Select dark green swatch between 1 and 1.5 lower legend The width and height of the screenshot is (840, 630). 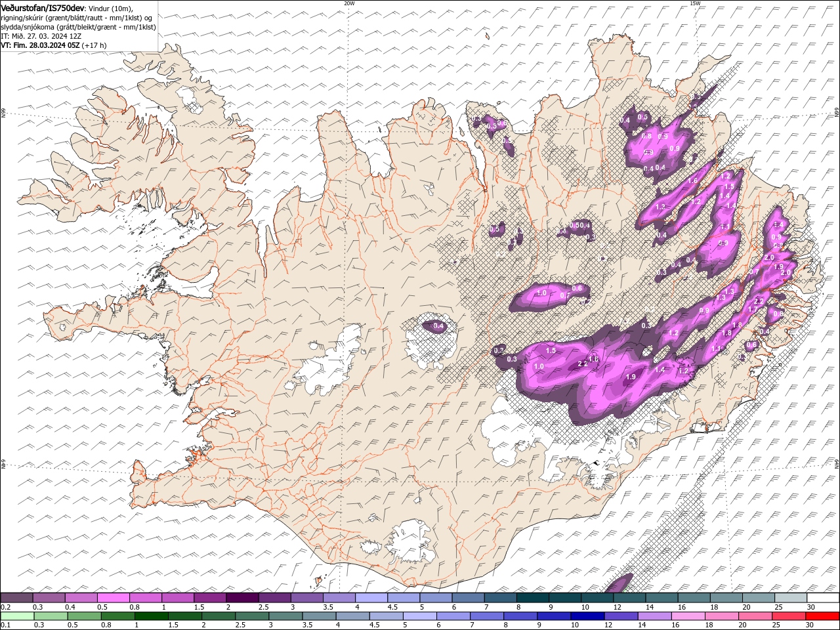pos(152,616)
